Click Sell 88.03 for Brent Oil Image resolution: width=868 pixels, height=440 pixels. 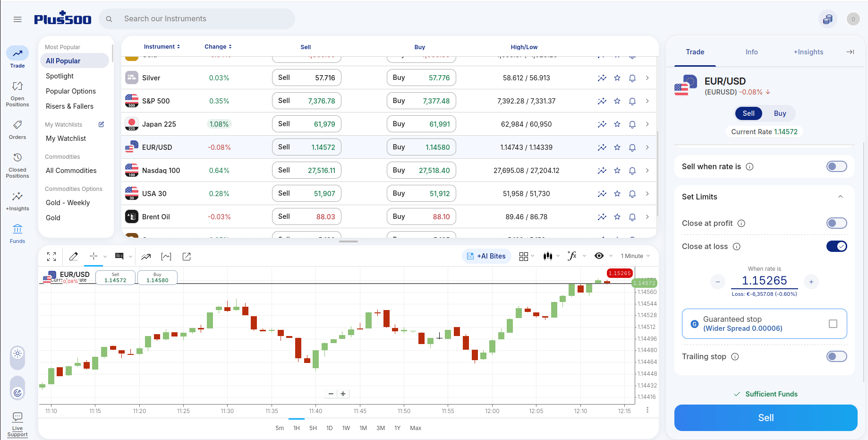[x=306, y=216]
